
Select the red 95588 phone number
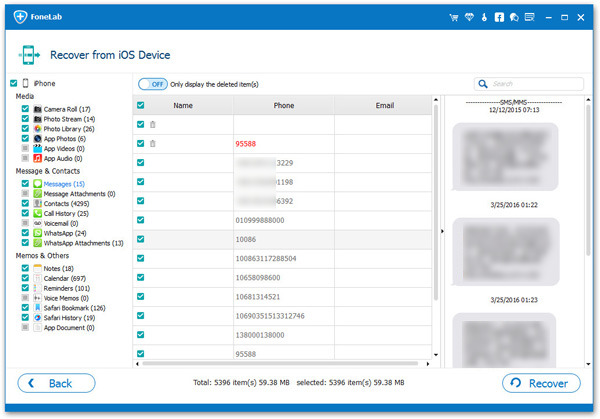(x=246, y=144)
